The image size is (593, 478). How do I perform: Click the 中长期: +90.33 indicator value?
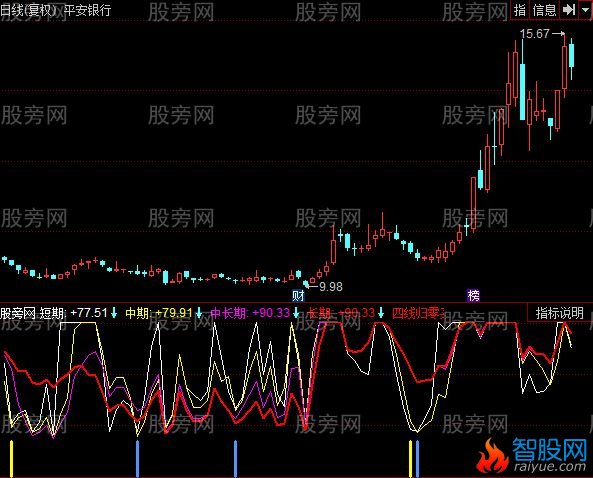pyautogui.click(x=250, y=313)
